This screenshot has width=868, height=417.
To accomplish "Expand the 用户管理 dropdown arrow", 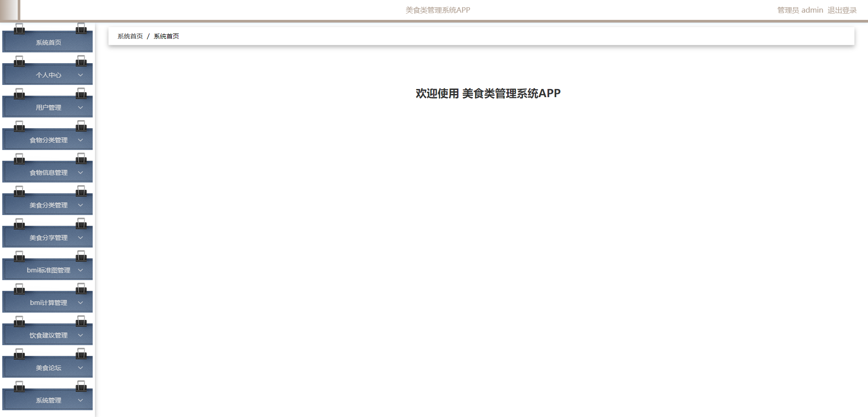I will pos(80,108).
